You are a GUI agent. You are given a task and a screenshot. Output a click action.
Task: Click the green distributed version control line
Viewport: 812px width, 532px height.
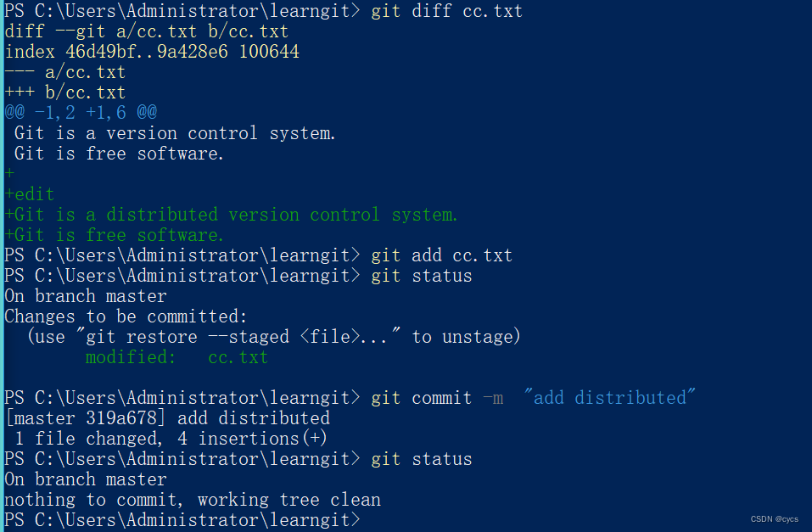coord(231,215)
